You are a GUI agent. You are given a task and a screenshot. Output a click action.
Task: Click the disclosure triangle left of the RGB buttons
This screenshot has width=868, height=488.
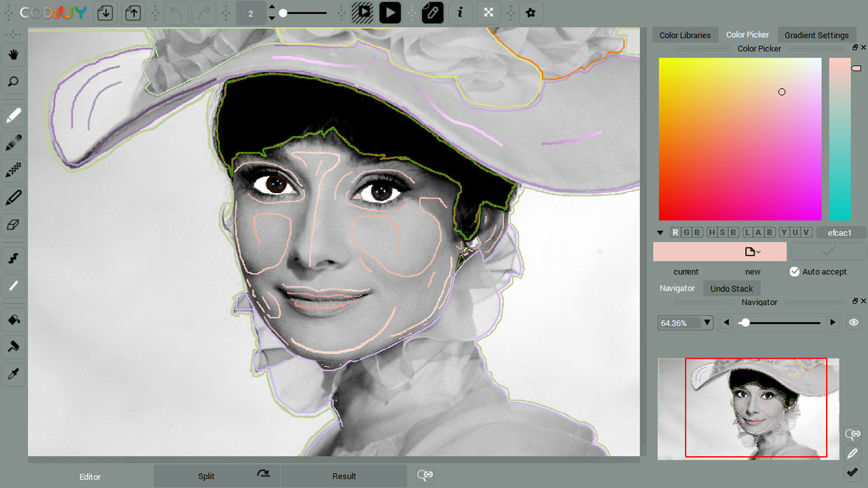(x=660, y=232)
